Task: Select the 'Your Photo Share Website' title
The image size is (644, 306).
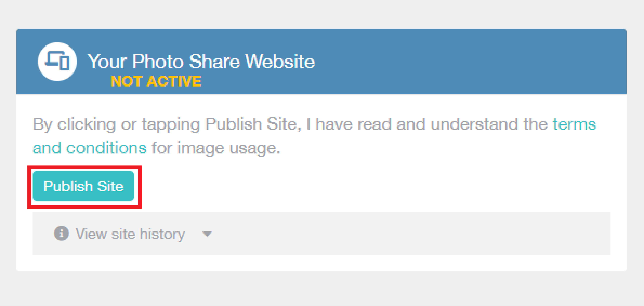Action: click(x=201, y=61)
